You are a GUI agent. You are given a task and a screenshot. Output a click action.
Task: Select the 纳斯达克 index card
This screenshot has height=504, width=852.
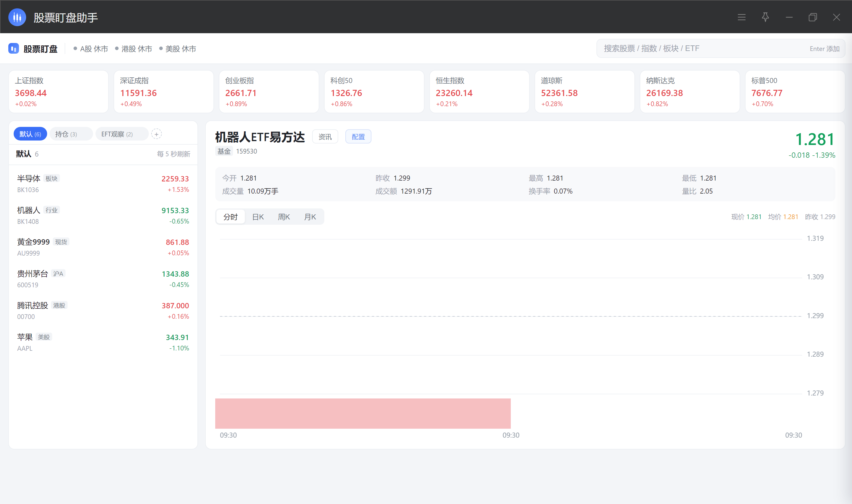coord(690,92)
